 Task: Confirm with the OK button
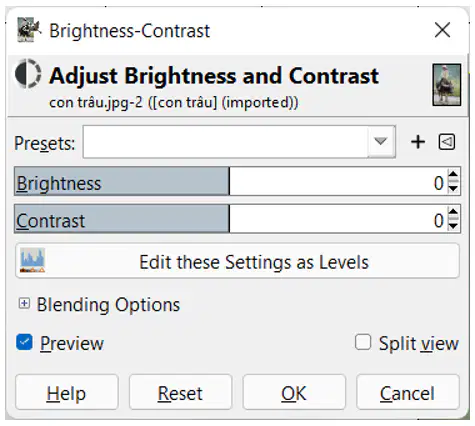294,392
